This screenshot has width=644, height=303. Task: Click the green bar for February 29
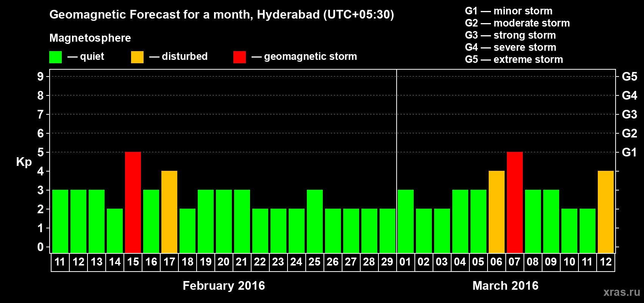point(388,231)
